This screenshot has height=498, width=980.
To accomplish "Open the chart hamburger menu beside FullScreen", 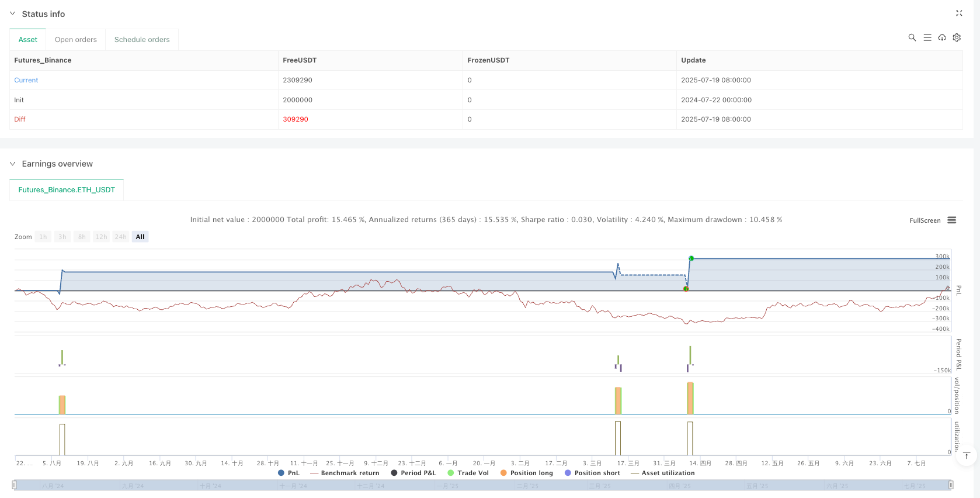I will pyautogui.click(x=952, y=220).
